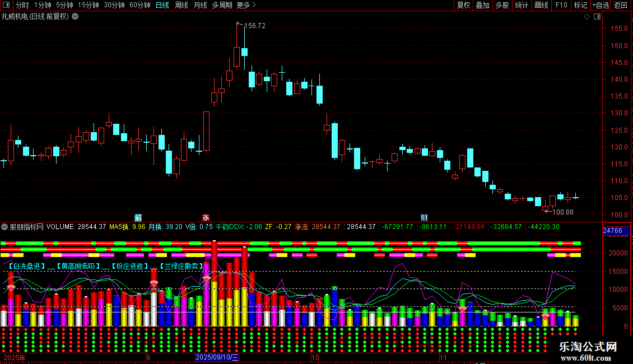Click the 千钧DDX: -2.06 value
Image resolution: width=633 pixels, height=364 pixels.
click(239, 227)
